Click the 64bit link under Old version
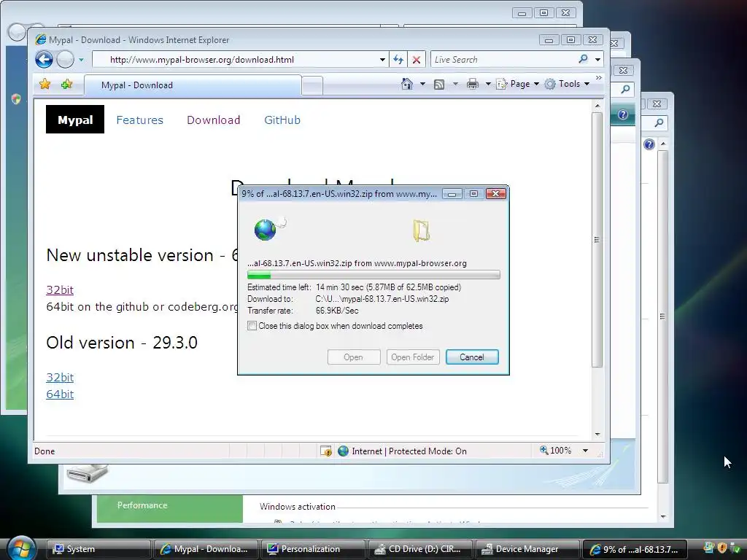The height and width of the screenshot is (560, 747). click(60, 394)
